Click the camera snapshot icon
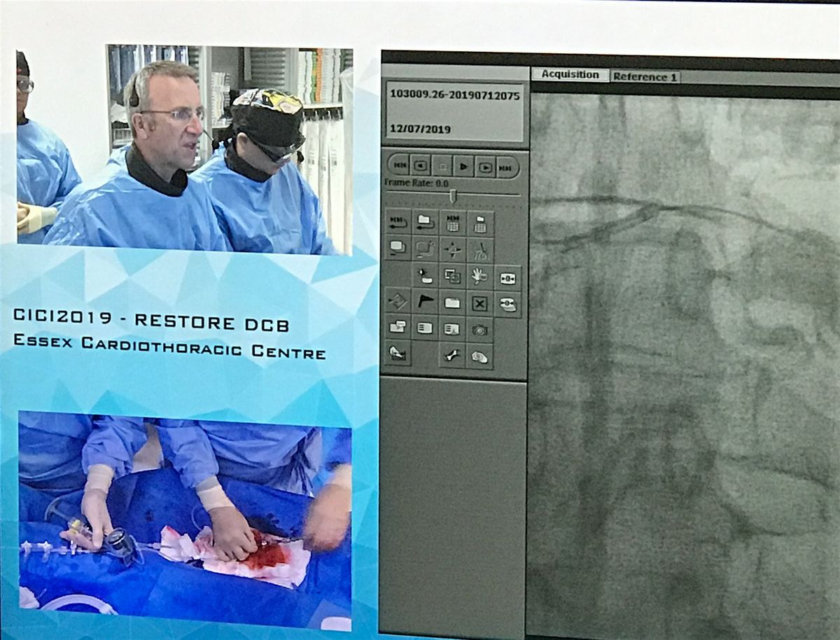 pos(479,329)
